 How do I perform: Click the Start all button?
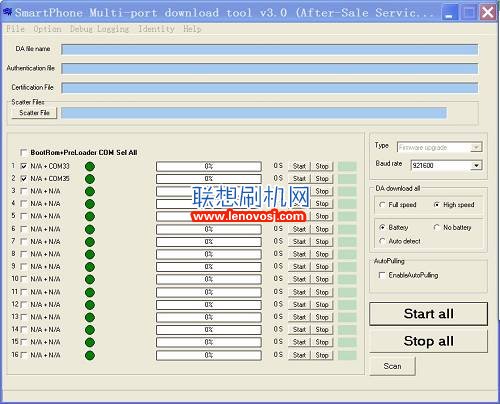pos(428,314)
